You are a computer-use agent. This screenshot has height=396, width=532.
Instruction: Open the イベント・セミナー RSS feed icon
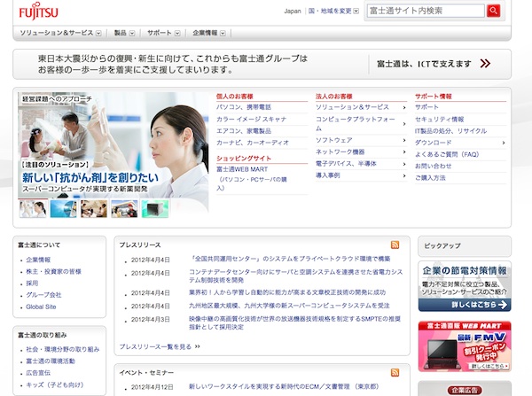(x=395, y=370)
